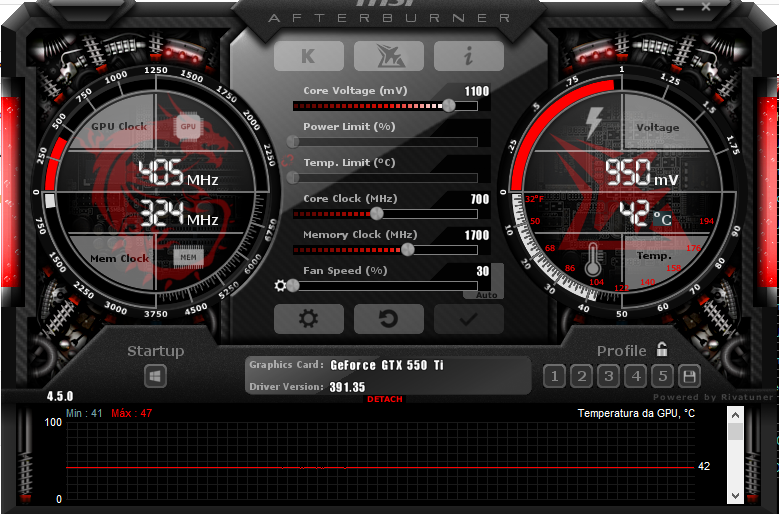Click the thermometer temperature icon

point(592,259)
